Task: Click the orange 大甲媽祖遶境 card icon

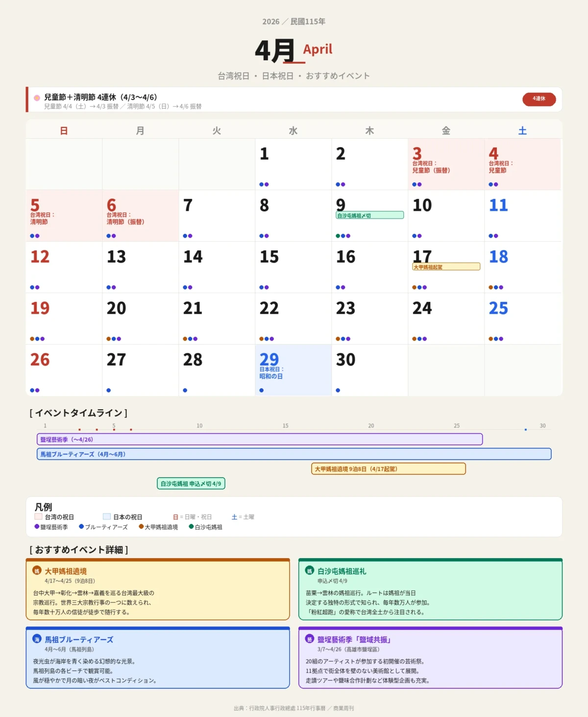Action: [37, 570]
